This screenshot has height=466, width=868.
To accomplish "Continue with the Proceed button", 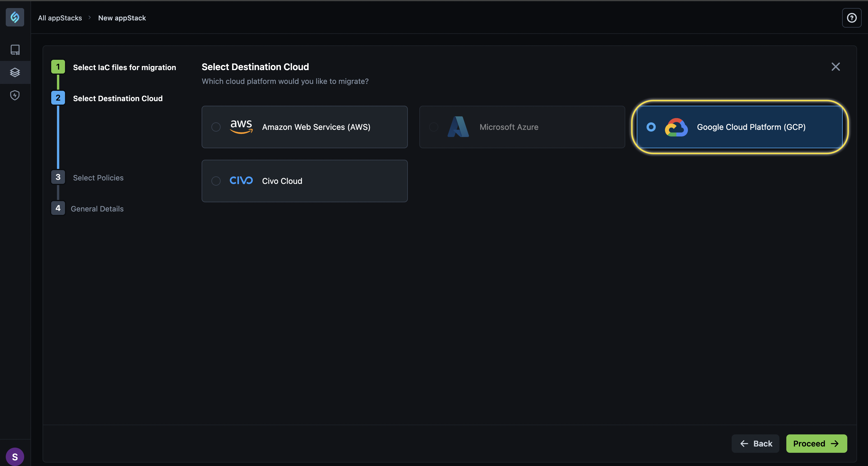I will [816, 443].
